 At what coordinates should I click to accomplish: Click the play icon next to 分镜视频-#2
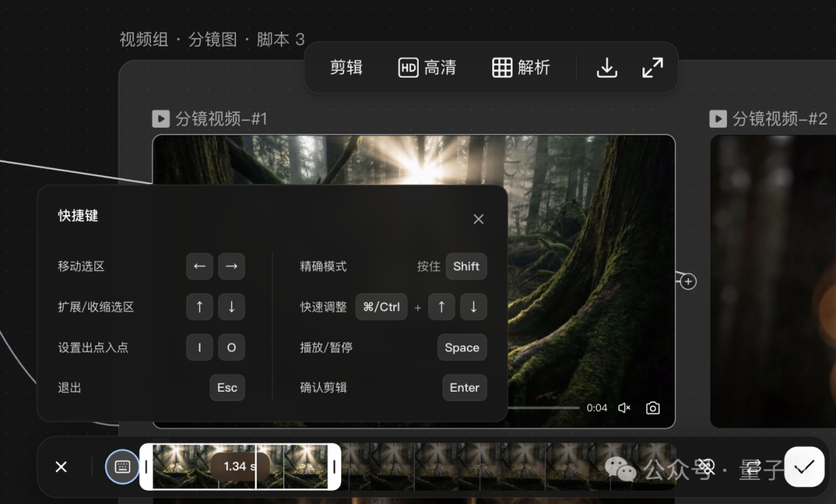point(718,118)
